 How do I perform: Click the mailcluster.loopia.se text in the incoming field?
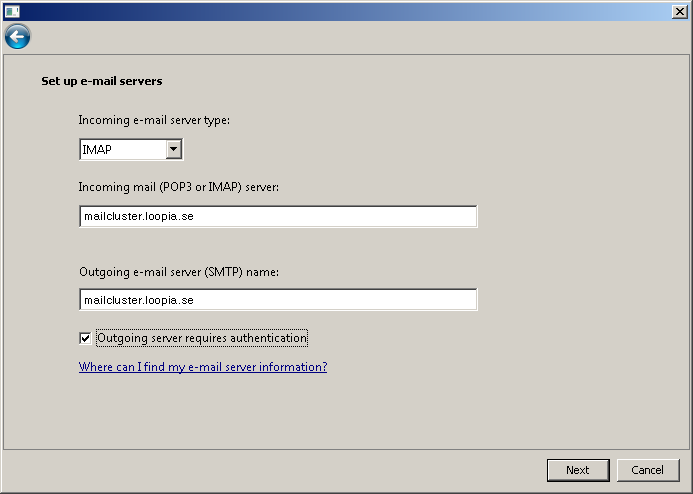(139, 217)
